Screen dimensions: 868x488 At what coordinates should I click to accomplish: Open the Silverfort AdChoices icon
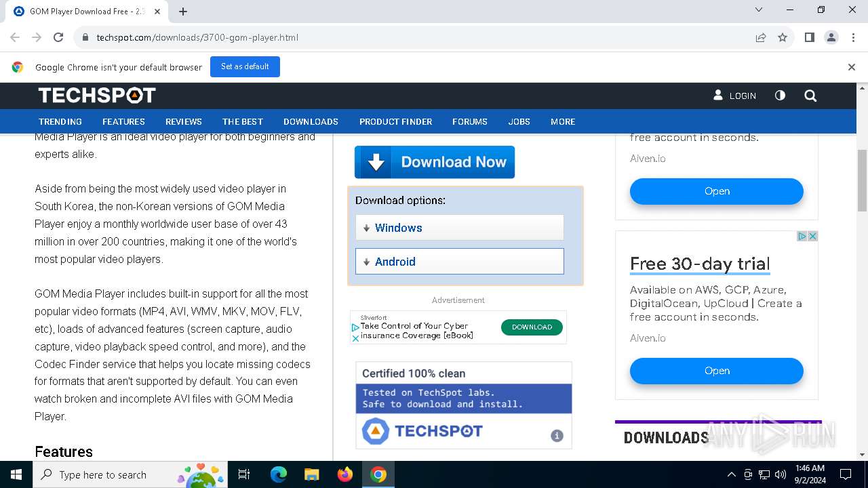pos(355,328)
